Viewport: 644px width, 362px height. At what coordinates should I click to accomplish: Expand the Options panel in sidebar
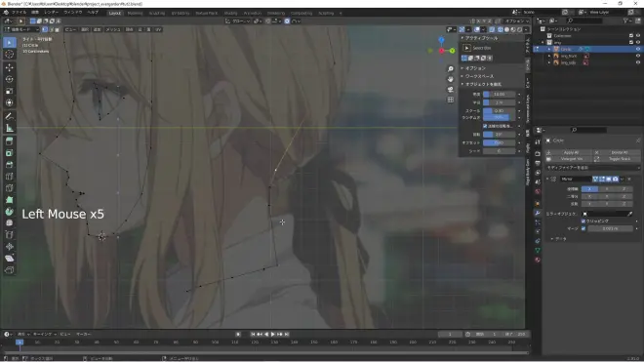click(x=491, y=68)
